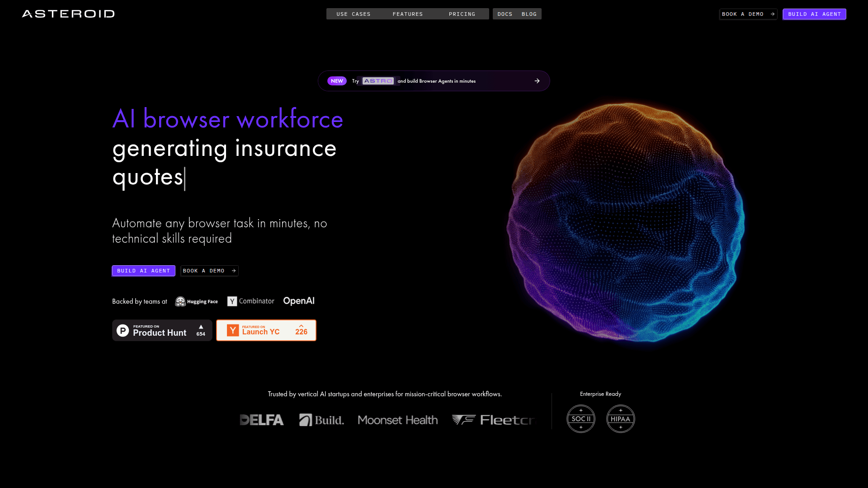
Task: Open the Blog link
Action: [x=529, y=14]
